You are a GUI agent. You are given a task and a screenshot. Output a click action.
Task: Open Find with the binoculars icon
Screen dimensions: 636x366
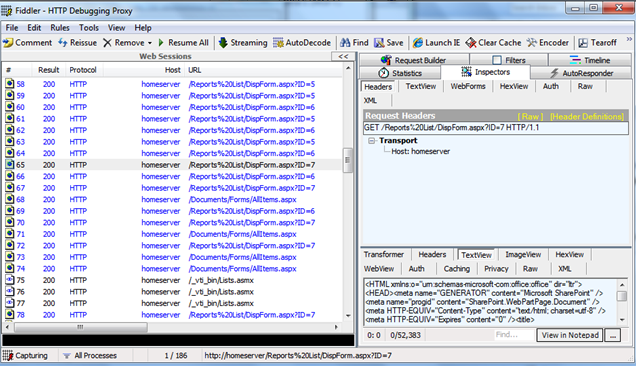[345, 43]
